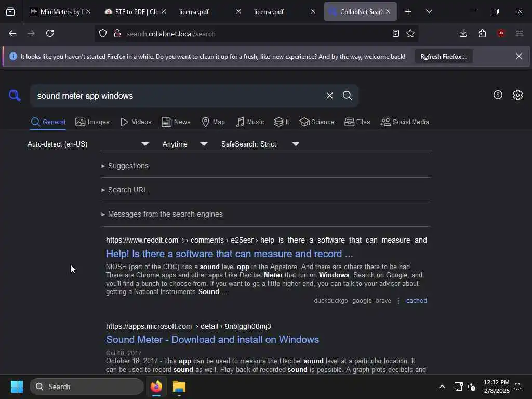Open Windows Start menu
The width and height of the screenshot is (532, 399).
(x=17, y=387)
